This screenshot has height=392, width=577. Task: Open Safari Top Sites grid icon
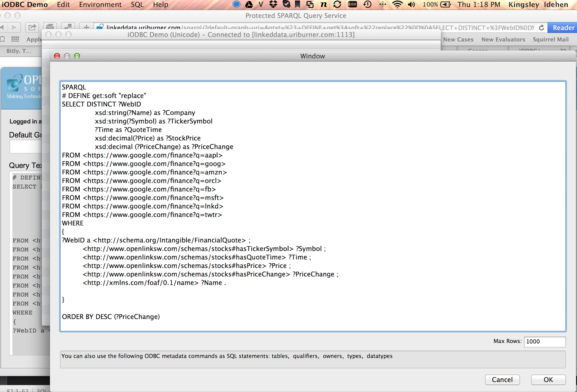[15, 39]
